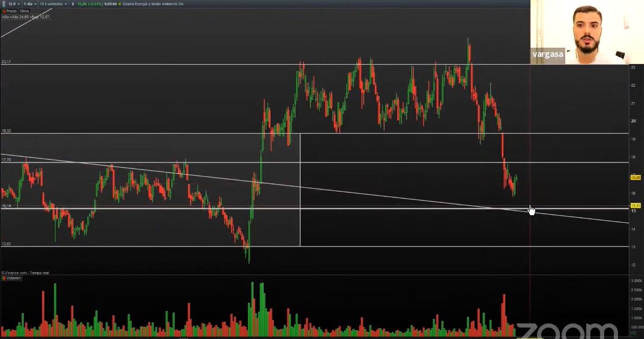This screenshot has height=339, width=644.
Task: Click the 15,14 horizontal line label
Action: click(6, 206)
